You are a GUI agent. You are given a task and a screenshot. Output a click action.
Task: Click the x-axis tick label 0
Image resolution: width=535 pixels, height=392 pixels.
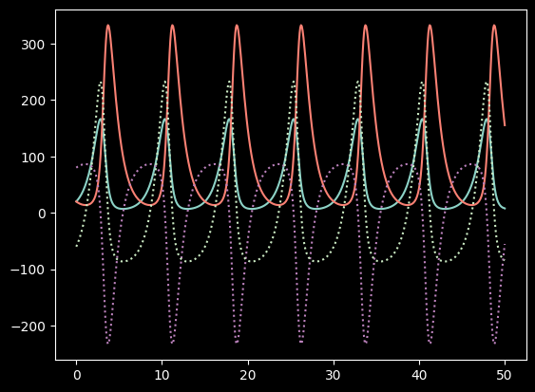pos(77,375)
